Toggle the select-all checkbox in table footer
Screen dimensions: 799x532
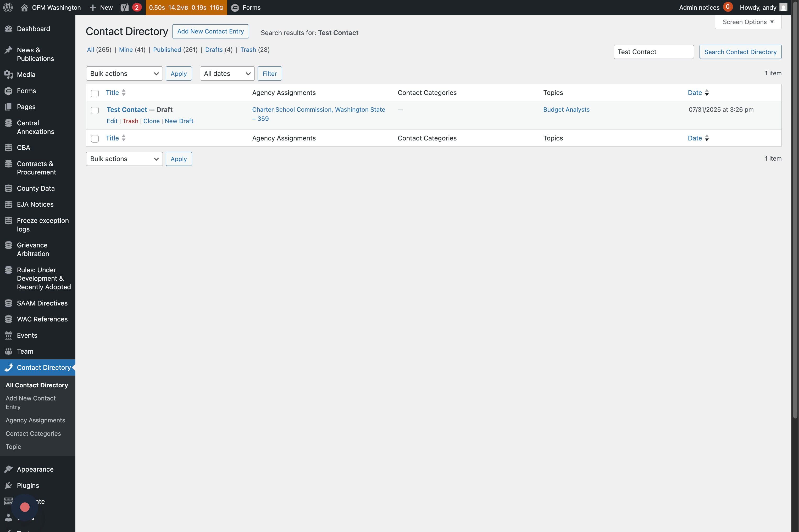95,138
